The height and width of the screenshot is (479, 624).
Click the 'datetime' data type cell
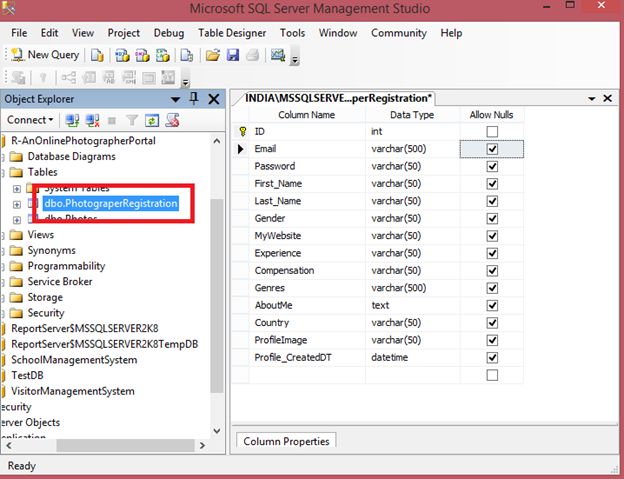(x=412, y=358)
